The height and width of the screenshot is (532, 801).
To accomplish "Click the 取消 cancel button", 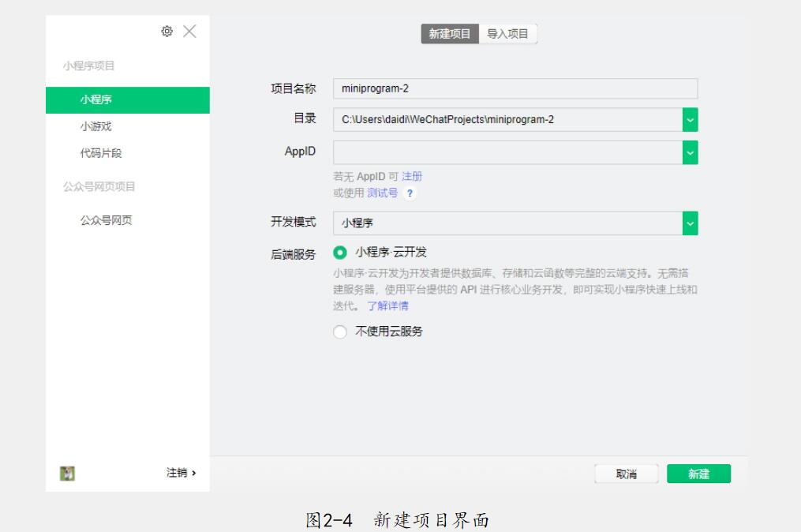I will point(627,474).
